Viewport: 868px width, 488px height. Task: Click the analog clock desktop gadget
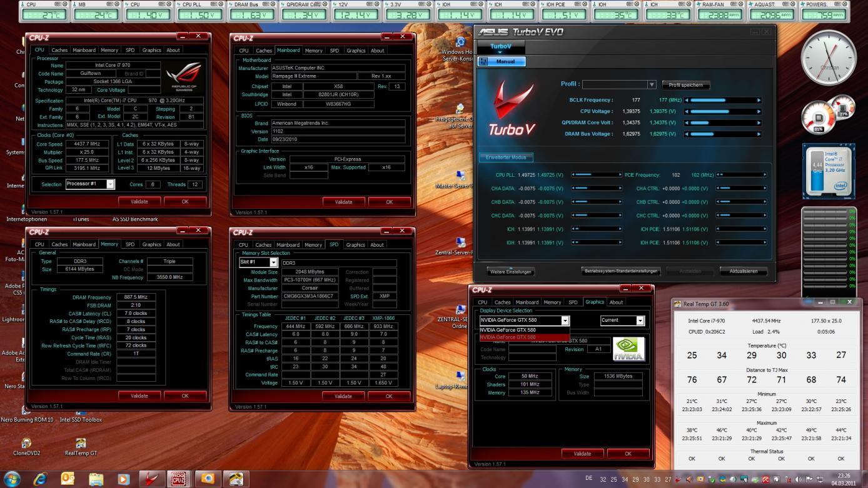point(829,58)
